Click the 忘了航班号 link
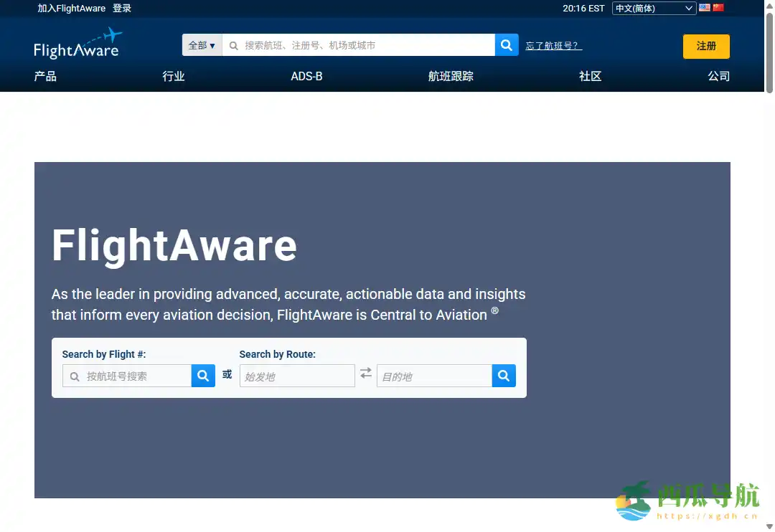 click(x=553, y=44)
